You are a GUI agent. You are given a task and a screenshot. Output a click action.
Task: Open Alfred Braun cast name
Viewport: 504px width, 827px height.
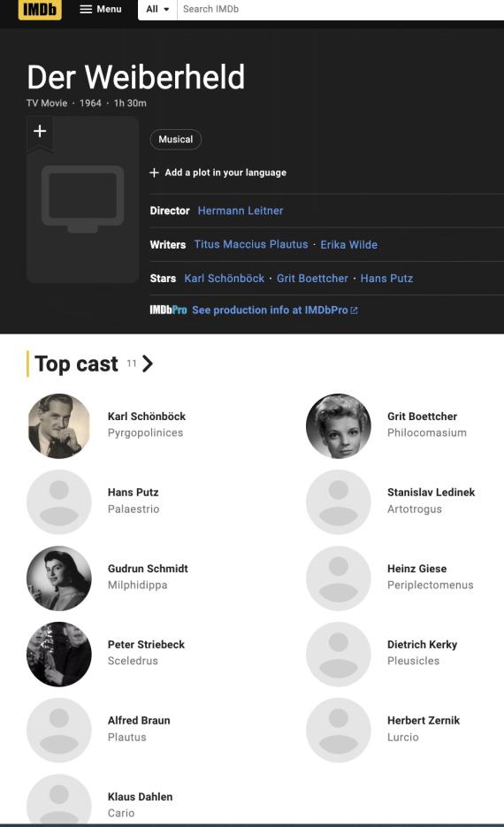point(139,721)
